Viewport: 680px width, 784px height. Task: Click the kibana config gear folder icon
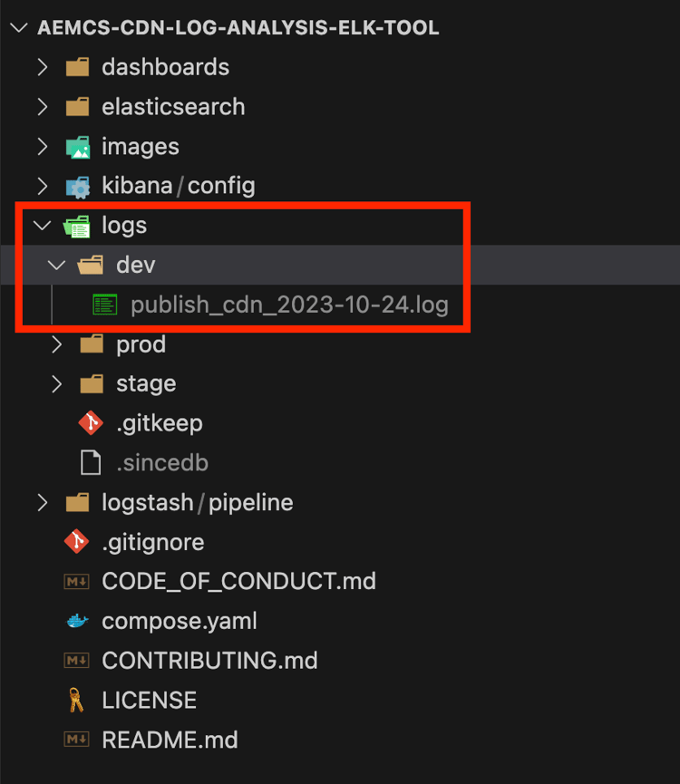click(78, 187)
